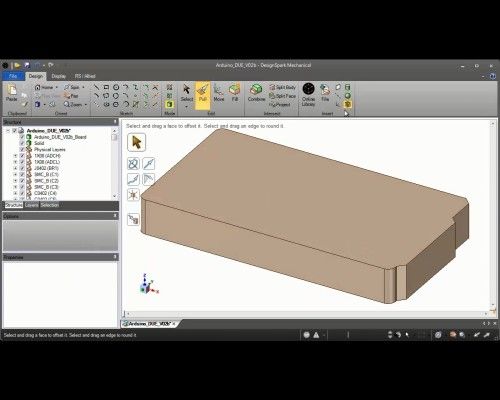This screenshot has height=400, width=500.
Task: Click the highlighted shell icon in the Insert group
Action: click(348, 104)
